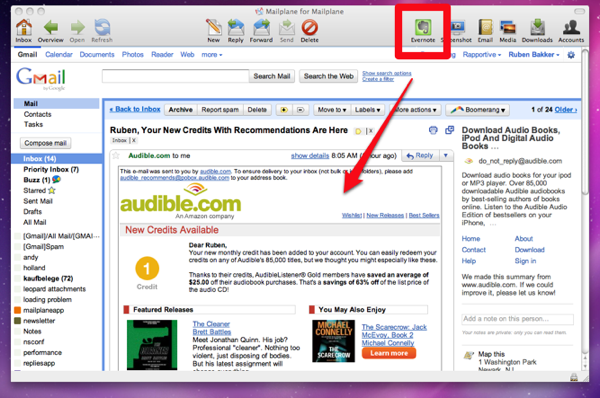600x398 pixels.
Task: Click the Send toolbar icon
Action: pos(287,28)
